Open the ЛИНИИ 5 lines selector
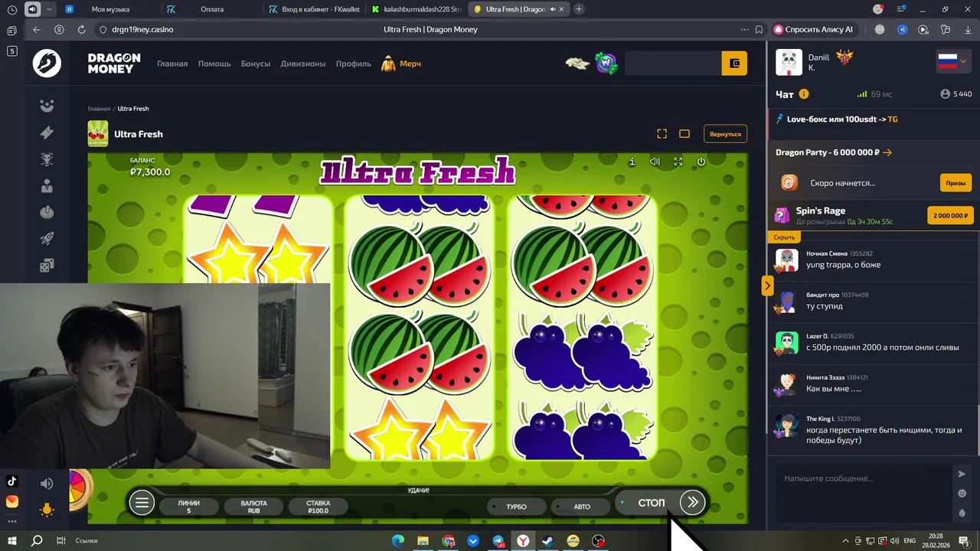Screen dimensions: 980x551 click(x=188, y=507)
